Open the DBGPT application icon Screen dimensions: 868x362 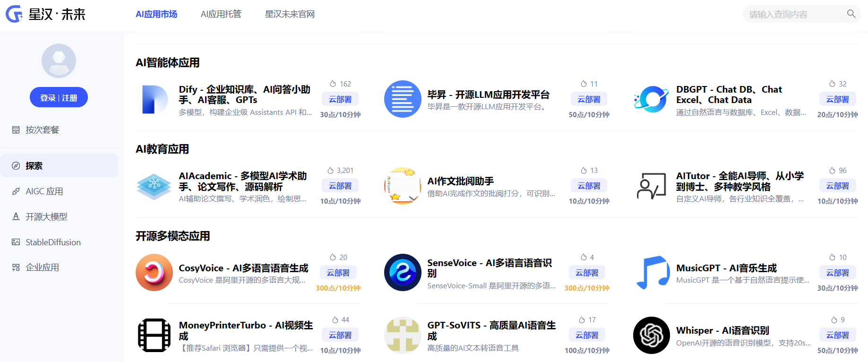(x=651, y=99)
